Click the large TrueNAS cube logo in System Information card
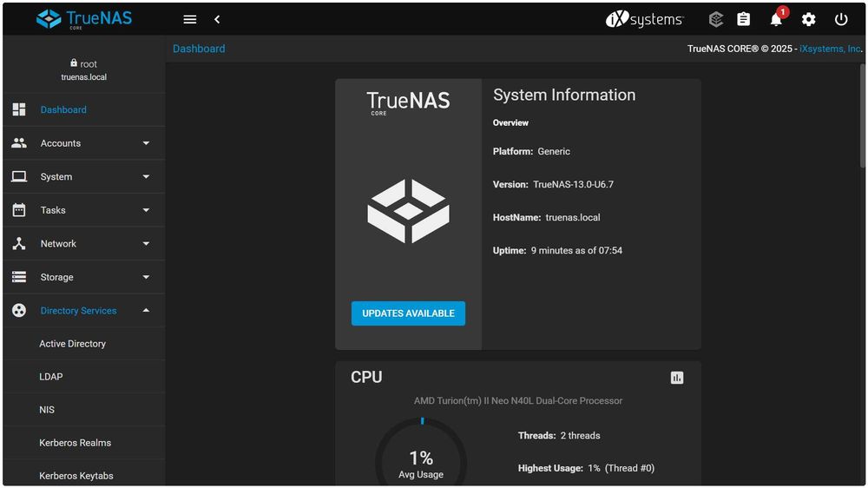Screen dimensions: 868x488 (x=409, y=211)
